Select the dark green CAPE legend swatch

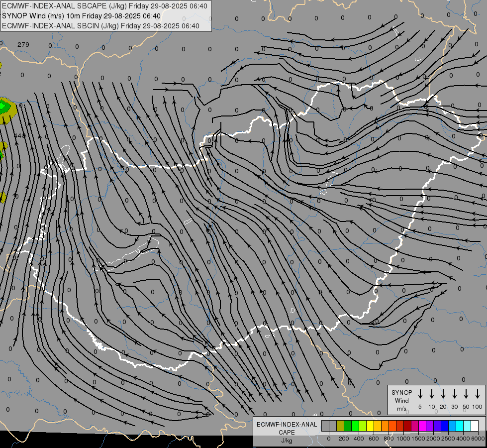348,426
